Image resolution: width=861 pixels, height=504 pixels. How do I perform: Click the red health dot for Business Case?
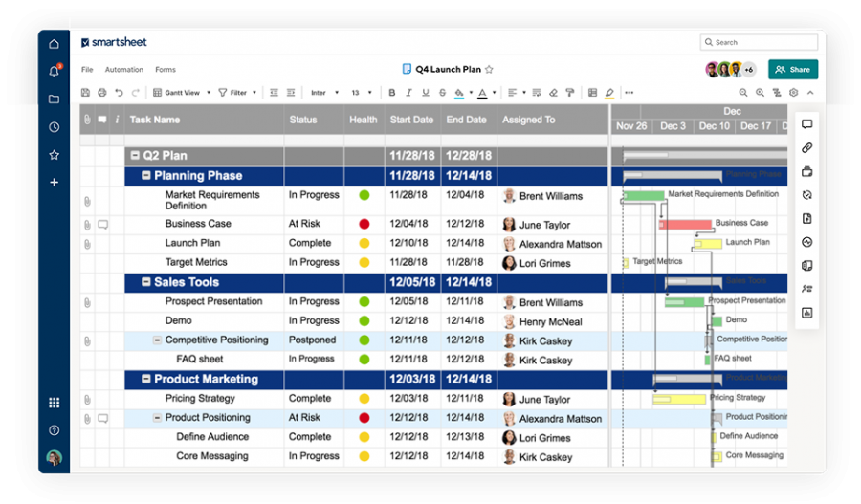click(x=364, y=224)
